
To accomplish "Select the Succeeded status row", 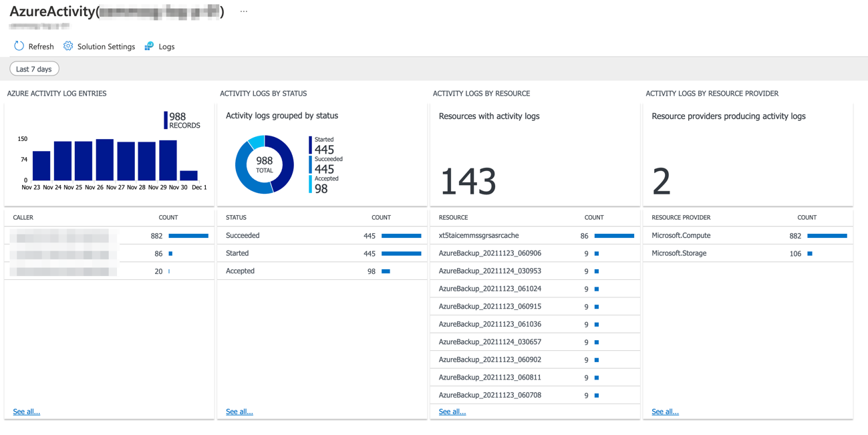I will (x=322, y=236).
